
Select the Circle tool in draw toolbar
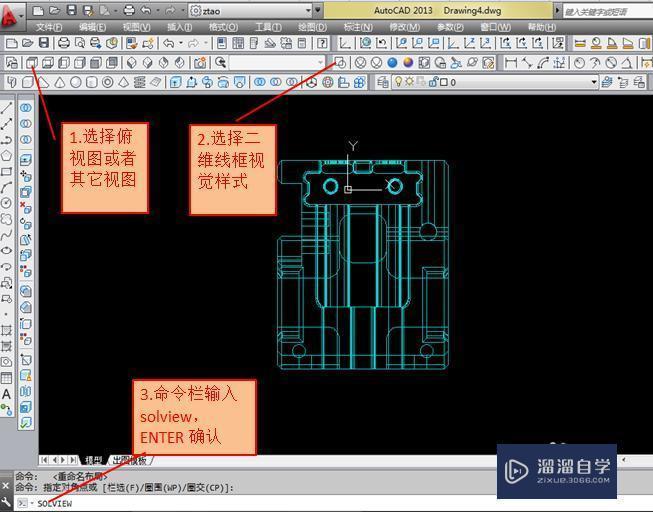tap(6, 203)
